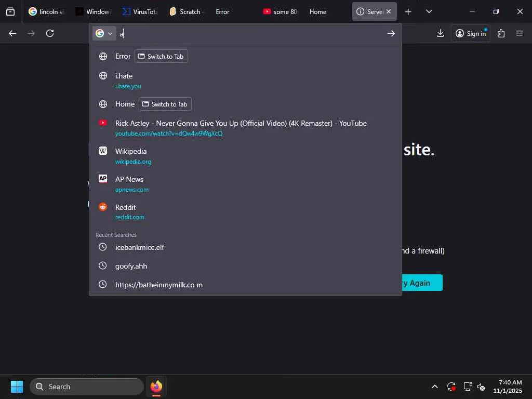Click the Sign in account button
The image size is (532, 399).
click(x=471, y=33)
